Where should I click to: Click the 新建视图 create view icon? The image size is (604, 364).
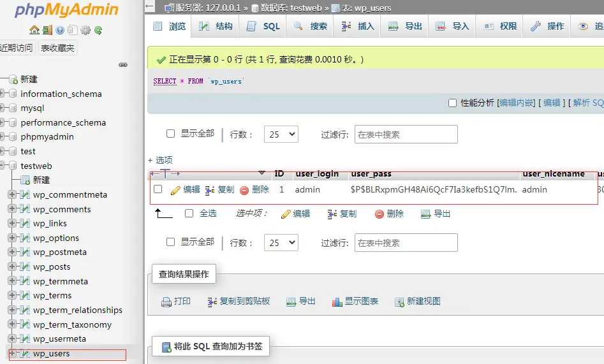[x=399, y=302]
